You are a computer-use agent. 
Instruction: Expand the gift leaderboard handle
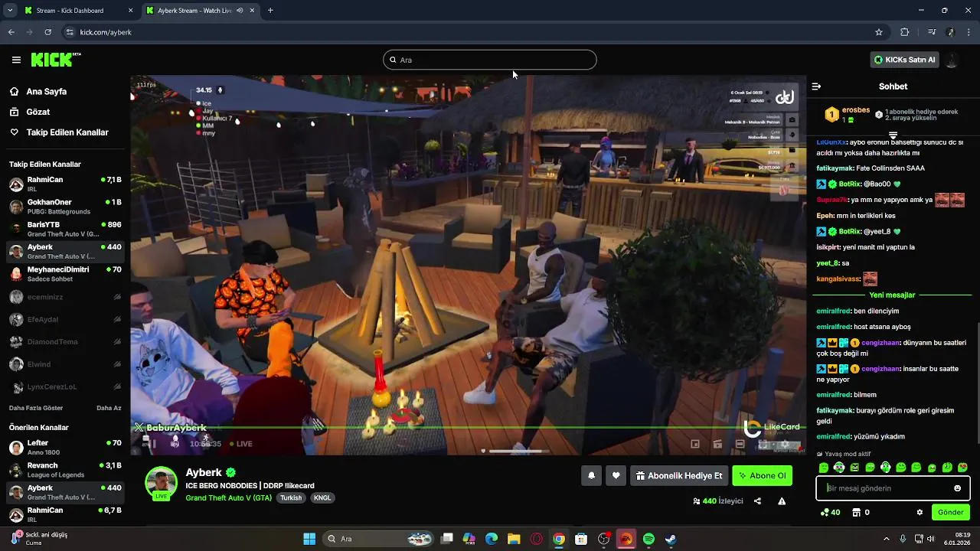[x=893, y=135]
